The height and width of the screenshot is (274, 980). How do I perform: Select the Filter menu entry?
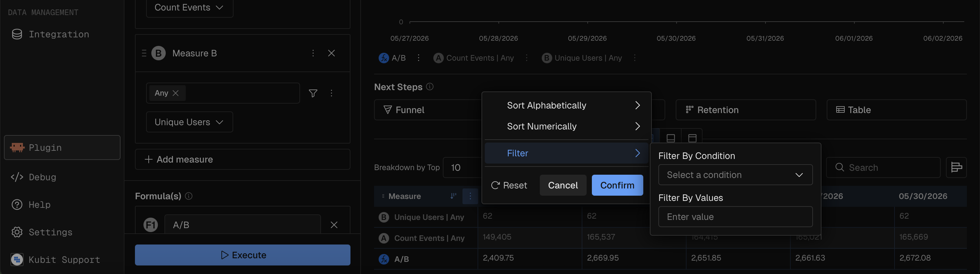(566, 153)
